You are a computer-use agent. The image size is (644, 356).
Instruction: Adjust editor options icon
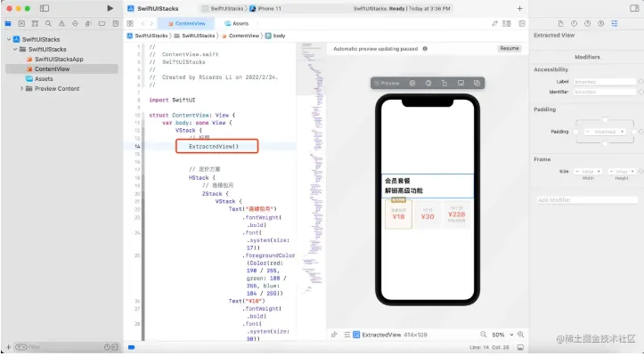point(507,24)
